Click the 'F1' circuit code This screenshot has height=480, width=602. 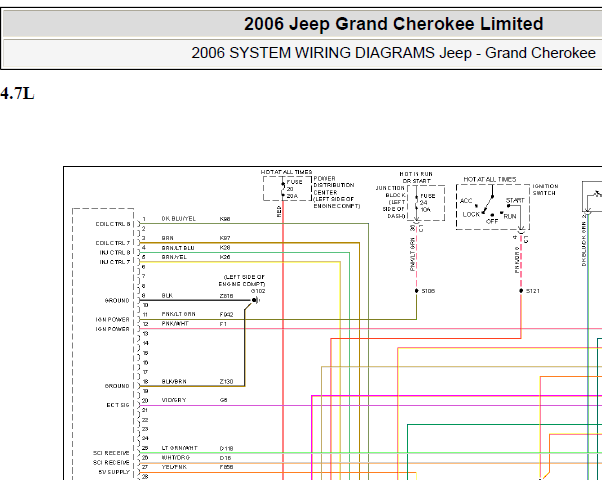pyautogui.click(x=223, y=324)
